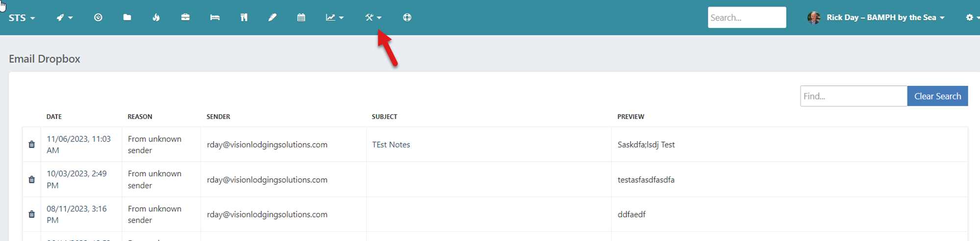
Task: Open the STS dropdown menu
Action: (22, 18)
